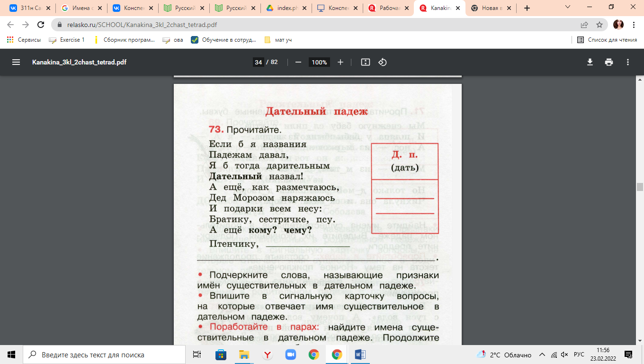
Task: Open the clock showing 11:56
Action: tap(602, 355)
